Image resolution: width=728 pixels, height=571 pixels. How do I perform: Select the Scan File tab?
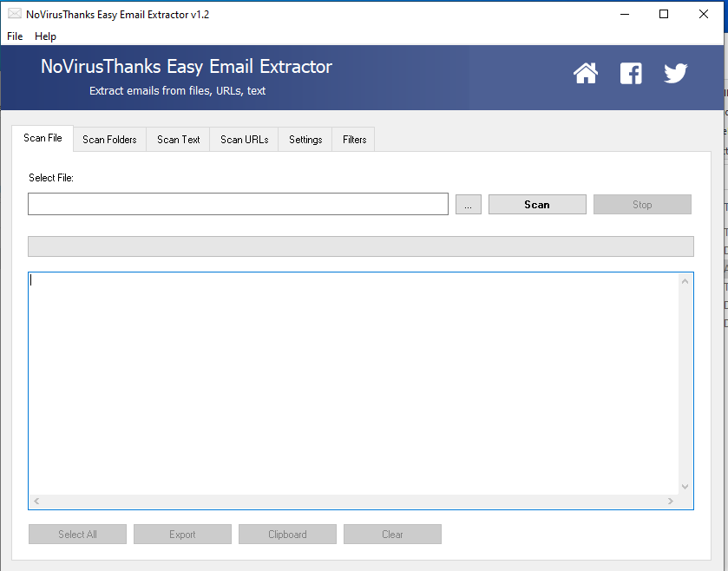tap(43, 139)
